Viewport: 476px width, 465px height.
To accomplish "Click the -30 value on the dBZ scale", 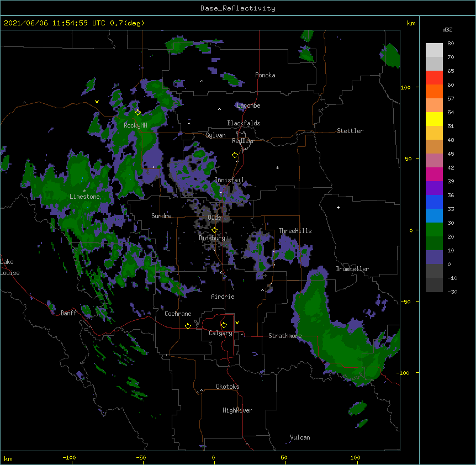I will [x=452, y=292].
